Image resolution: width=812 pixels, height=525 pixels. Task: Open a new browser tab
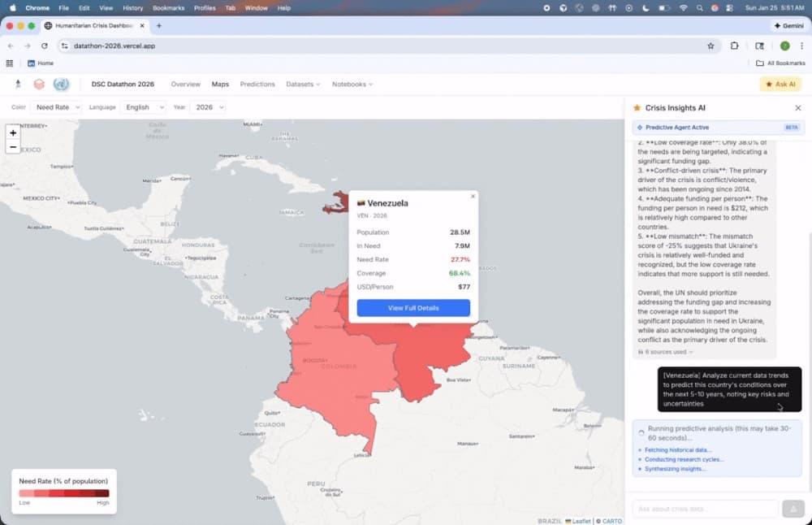[x=159, y=25]
